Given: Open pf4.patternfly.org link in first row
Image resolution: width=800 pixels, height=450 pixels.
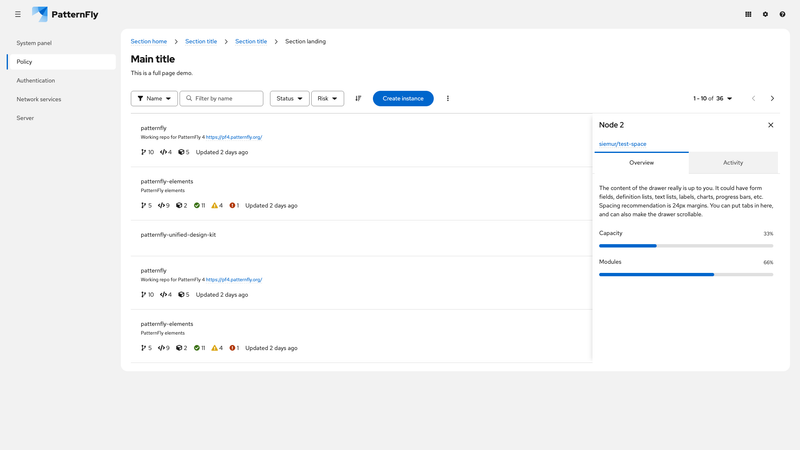Looking at the screenshot, I should [x=234, y=137].
